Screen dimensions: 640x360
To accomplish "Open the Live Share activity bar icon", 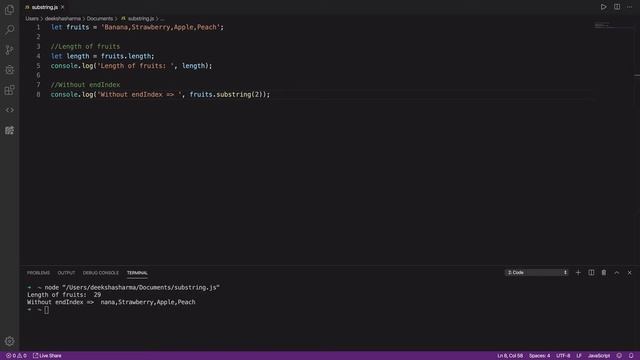I will 9,130.
